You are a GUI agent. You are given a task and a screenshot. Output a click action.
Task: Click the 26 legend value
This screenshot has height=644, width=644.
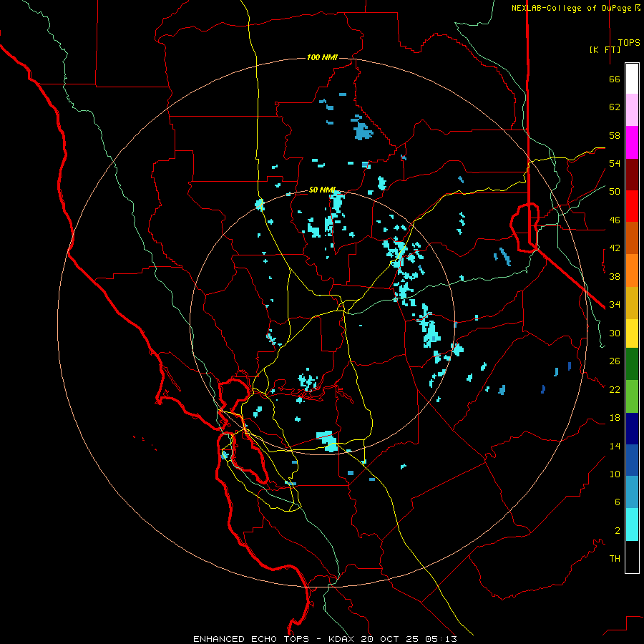(x=615, y=361)
